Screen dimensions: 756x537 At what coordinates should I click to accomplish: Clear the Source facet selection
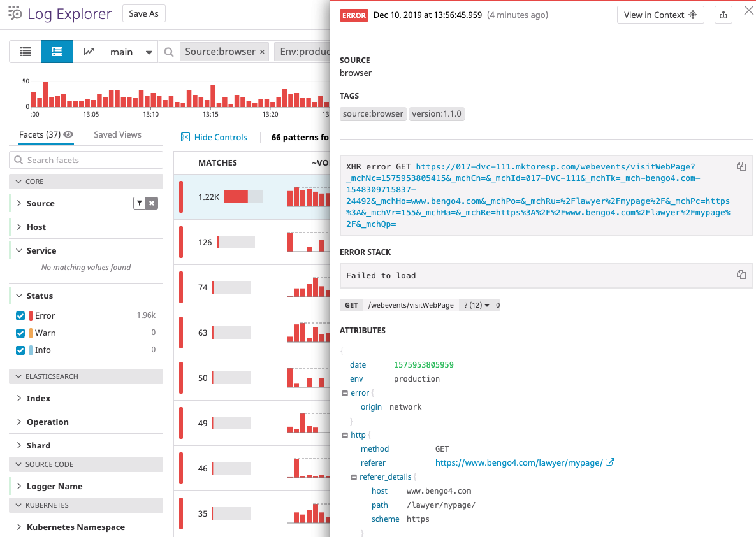(152, 203)
